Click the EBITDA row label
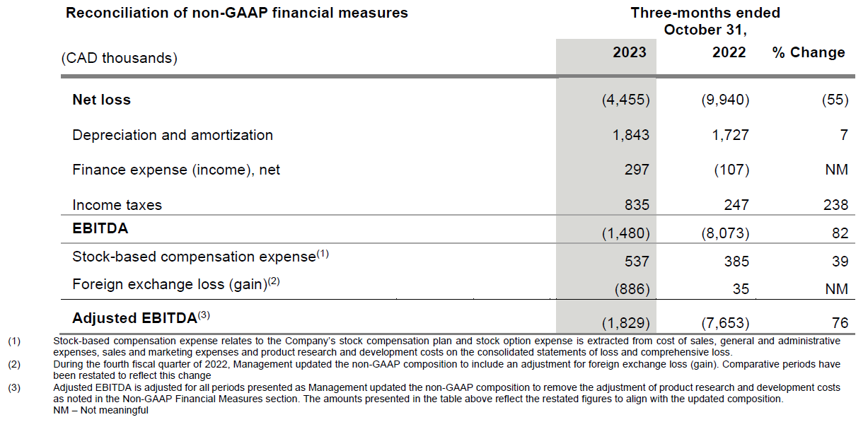868x422 pixels. coord(100,230)
